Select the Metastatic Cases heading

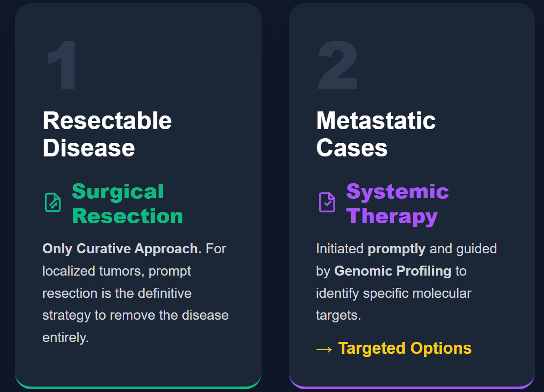coord(376,134)
